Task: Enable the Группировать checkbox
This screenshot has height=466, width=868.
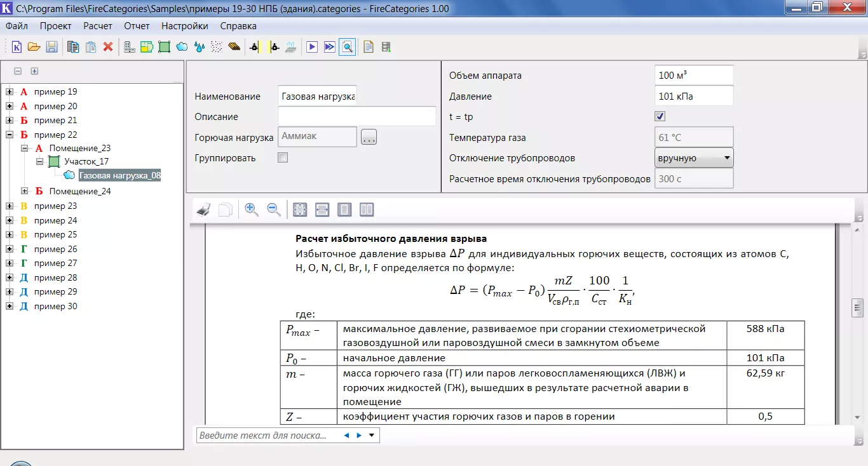Action: point(283,158)
